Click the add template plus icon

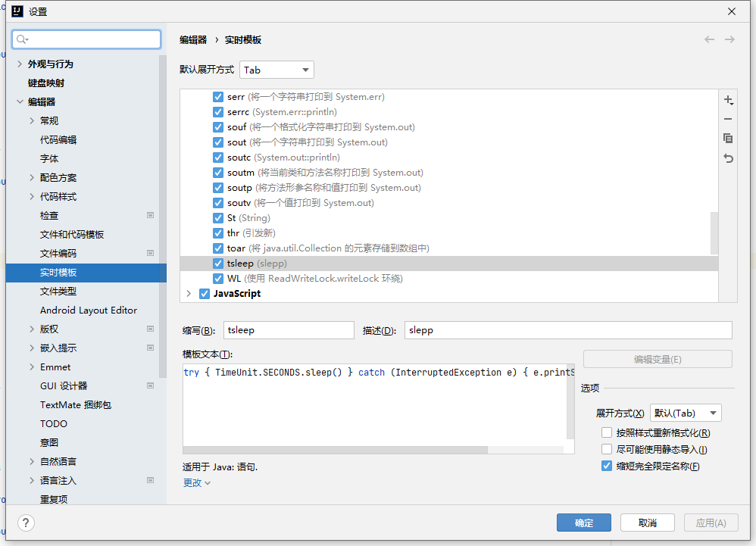pos(728,100)
